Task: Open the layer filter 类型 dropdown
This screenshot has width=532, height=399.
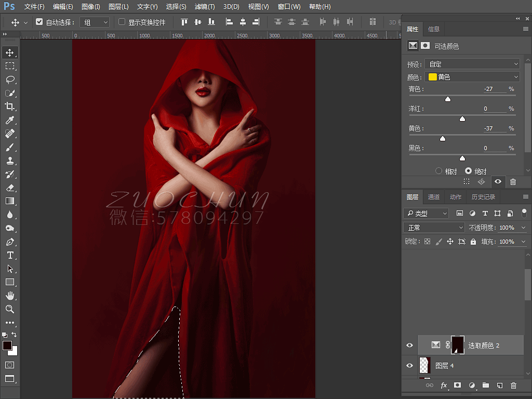Action: coord(426,213)
